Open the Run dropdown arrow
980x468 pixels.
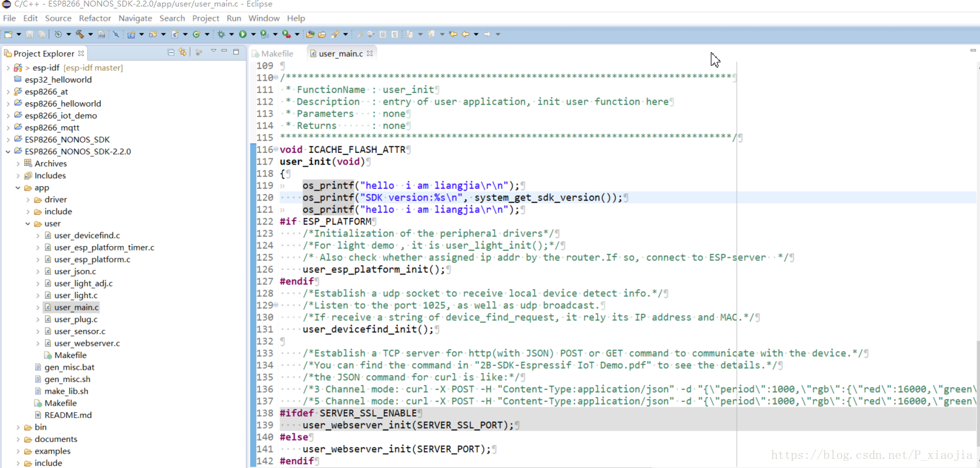253,34
